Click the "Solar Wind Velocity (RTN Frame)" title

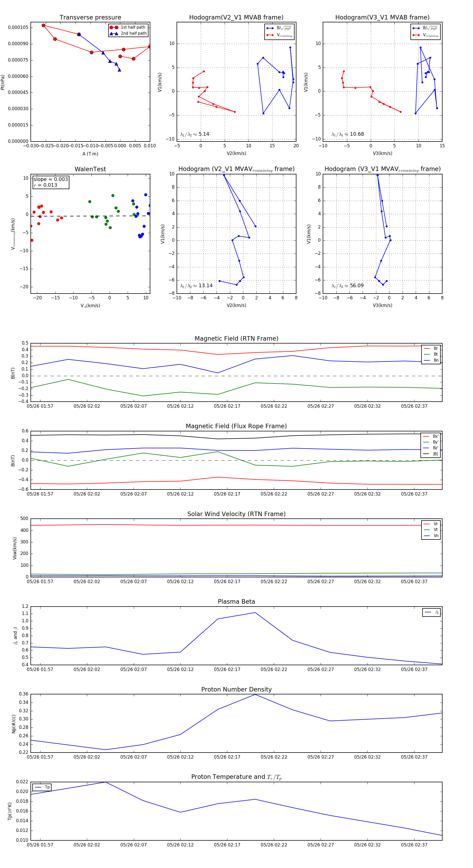tap(236, 514)
